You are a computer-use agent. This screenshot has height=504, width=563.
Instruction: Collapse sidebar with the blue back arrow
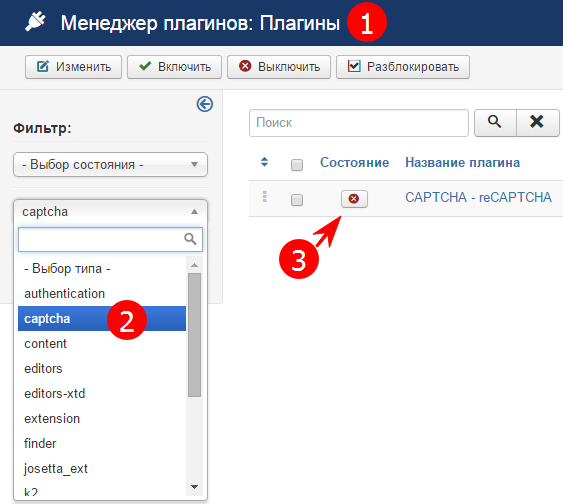[x=205, y=104]
